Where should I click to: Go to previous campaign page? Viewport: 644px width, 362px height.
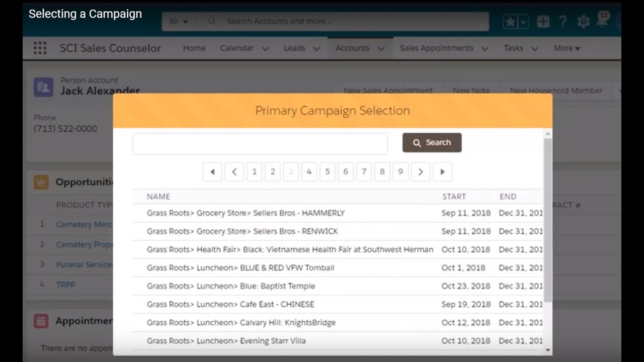point(234,172)
